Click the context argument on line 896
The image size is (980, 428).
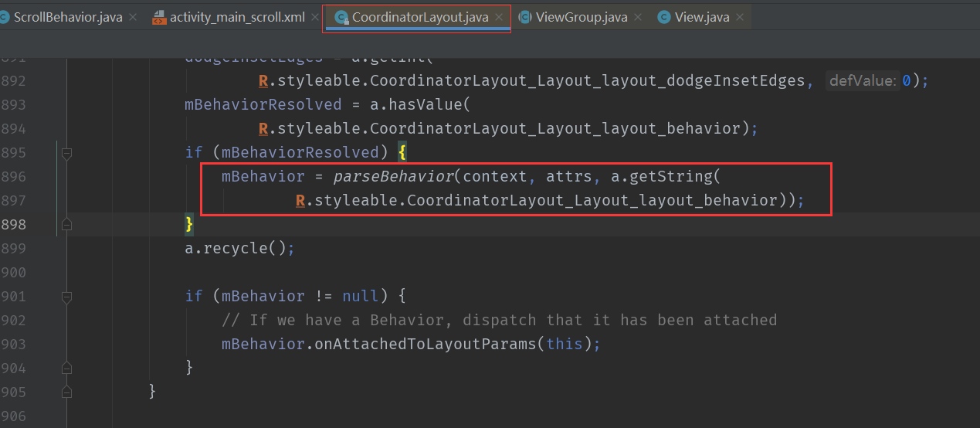[x=495, y=177]
